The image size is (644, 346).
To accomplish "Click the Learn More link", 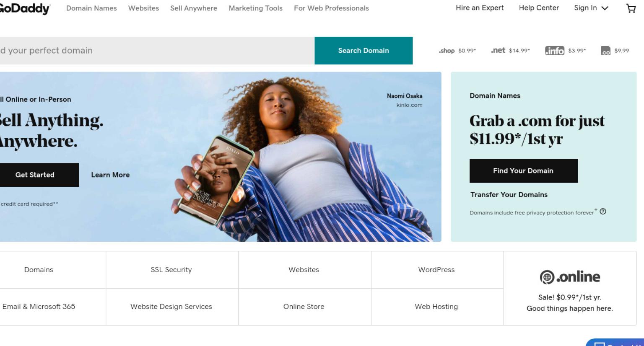I will (110, 175).
